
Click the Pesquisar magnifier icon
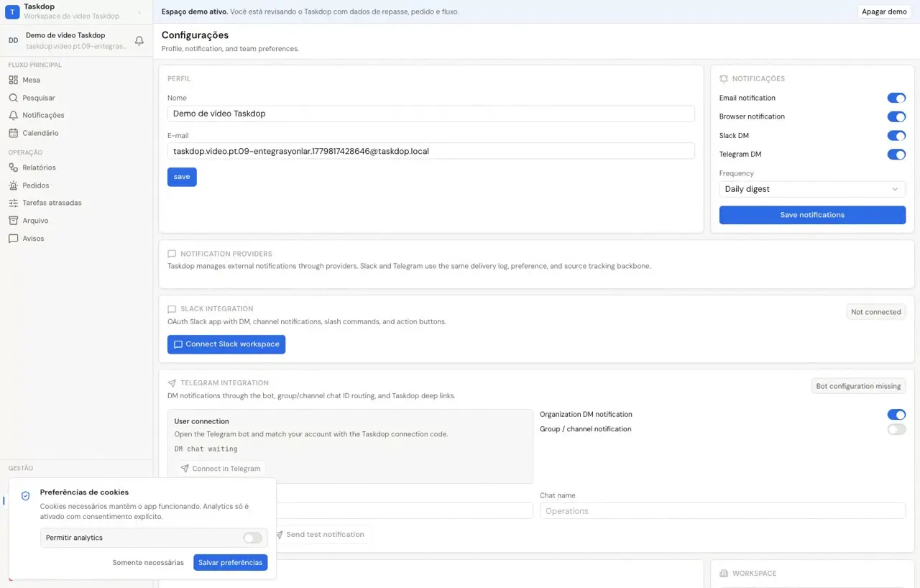pos(13,98)
